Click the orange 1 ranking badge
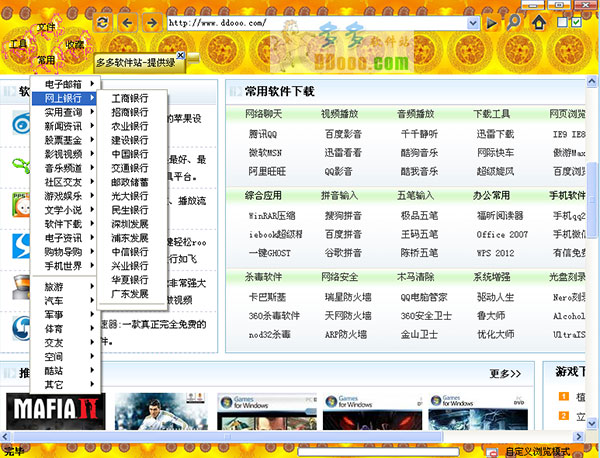This screenshot has height=458, width=600. pyautogui.click(x=564, y=396)
